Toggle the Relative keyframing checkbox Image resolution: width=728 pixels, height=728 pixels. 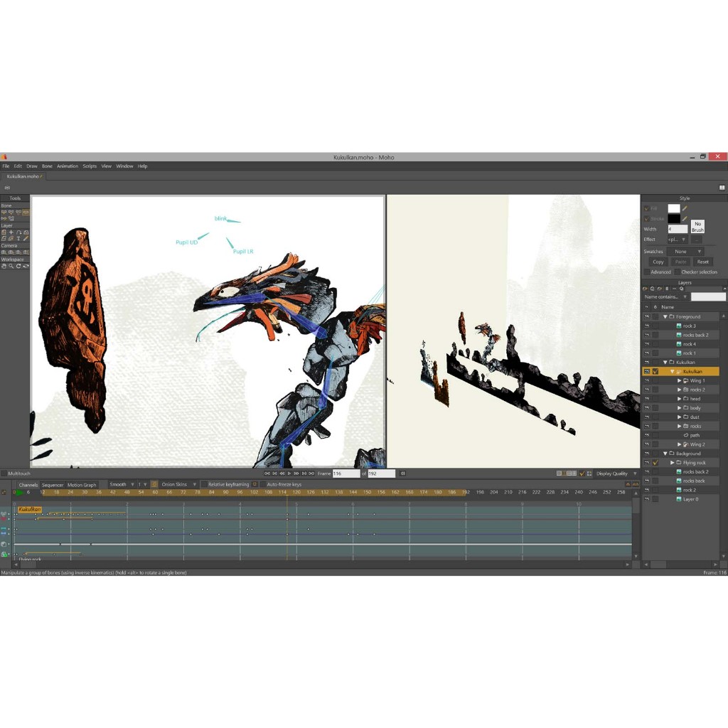tap(204, 484)
